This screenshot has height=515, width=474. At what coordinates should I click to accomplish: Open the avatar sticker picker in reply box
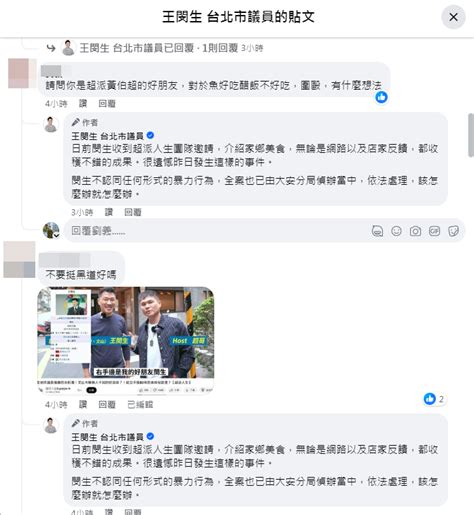click(377, 231)
